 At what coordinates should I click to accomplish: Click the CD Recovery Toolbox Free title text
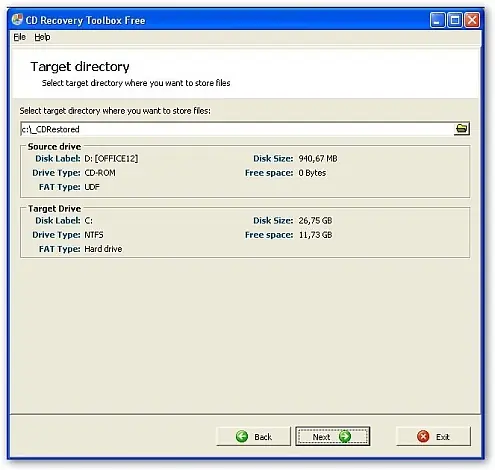86,20
